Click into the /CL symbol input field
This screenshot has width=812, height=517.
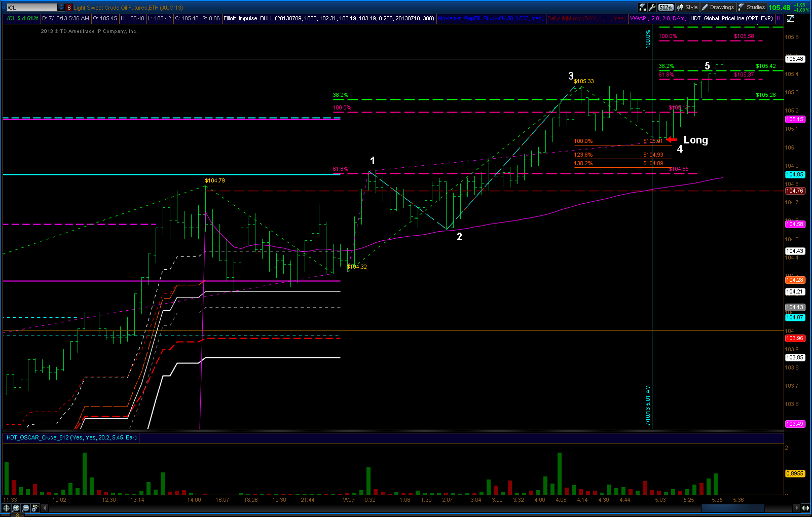click(32, 7)
